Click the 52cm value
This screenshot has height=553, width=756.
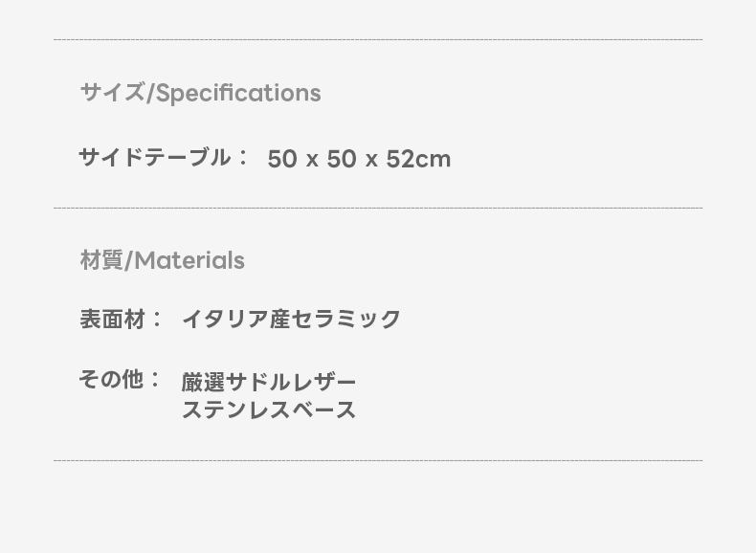point(418,159)
